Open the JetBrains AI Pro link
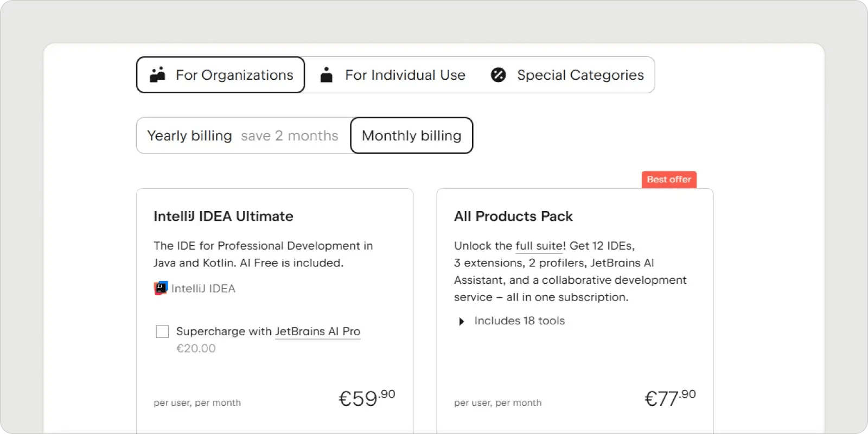 coord(317,331)
